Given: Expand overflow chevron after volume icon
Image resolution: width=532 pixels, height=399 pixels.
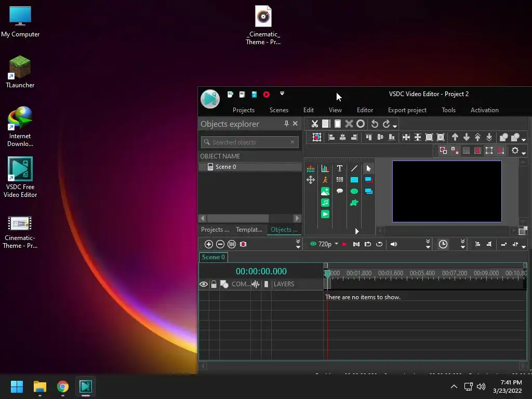Looking at the screenshot, I should tap(428, 244).
